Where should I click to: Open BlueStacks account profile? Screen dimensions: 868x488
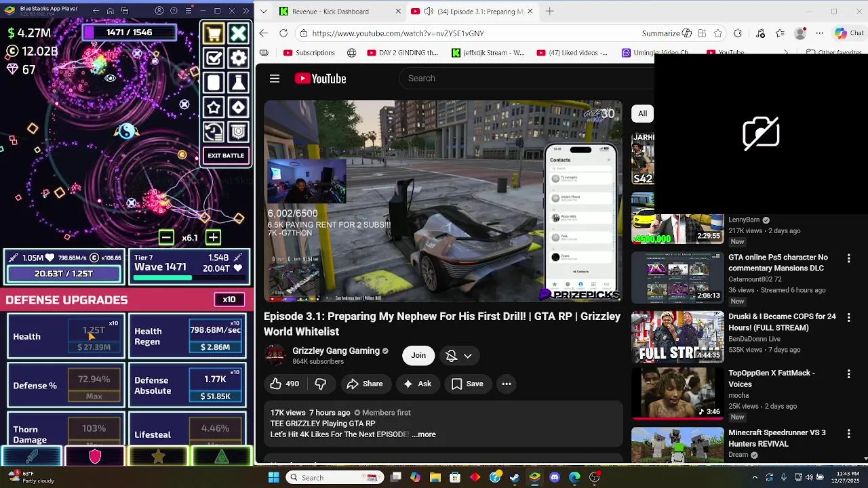[159, 11]
